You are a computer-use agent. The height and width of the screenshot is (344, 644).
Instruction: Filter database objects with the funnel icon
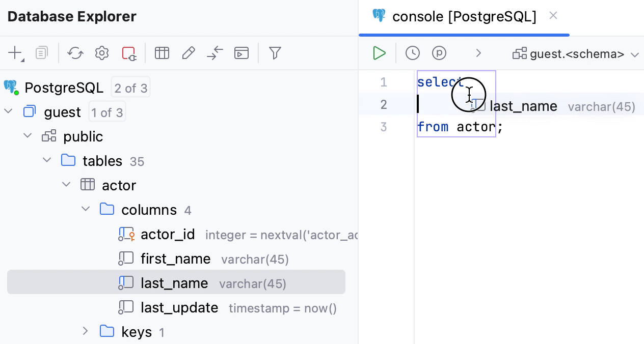pyautogui.click(x=275, y=53)
